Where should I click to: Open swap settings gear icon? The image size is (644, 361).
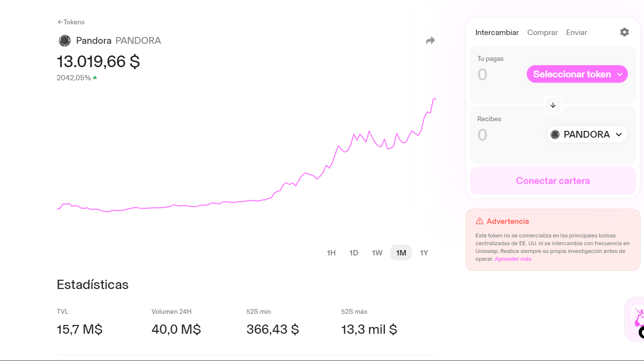point(625,32)
